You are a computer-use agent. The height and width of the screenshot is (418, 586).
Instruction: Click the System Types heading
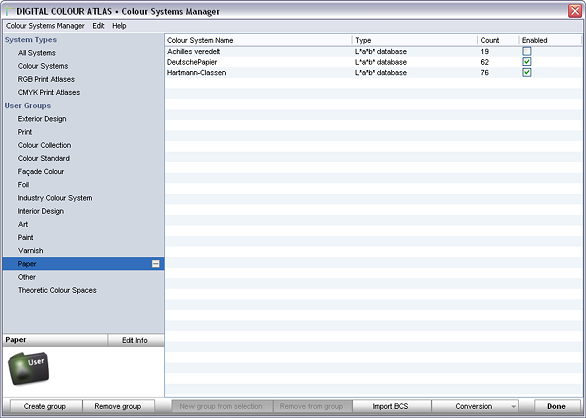coord(31,40)
